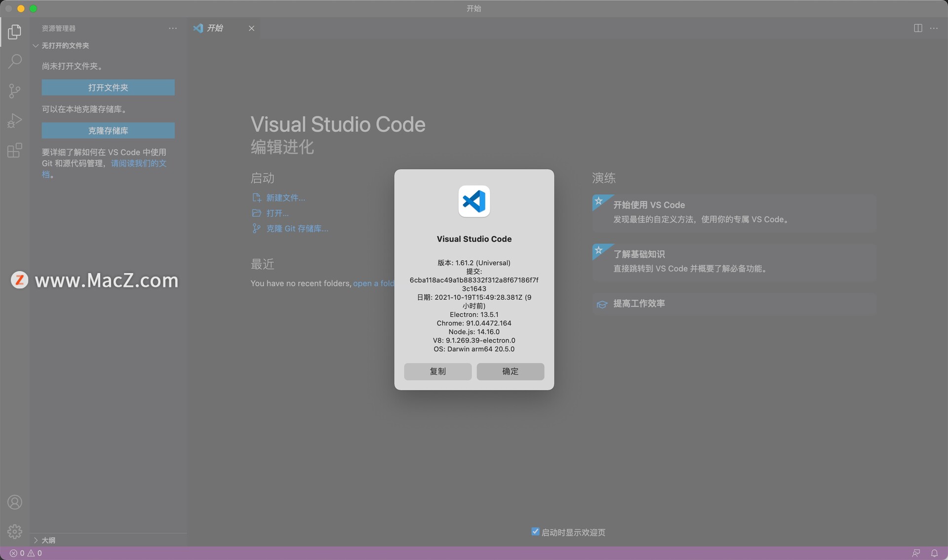Click the 版本: 1.61.2 (Universal) text
The width and height of the screenshot is (948, 560).
[474, 263]
